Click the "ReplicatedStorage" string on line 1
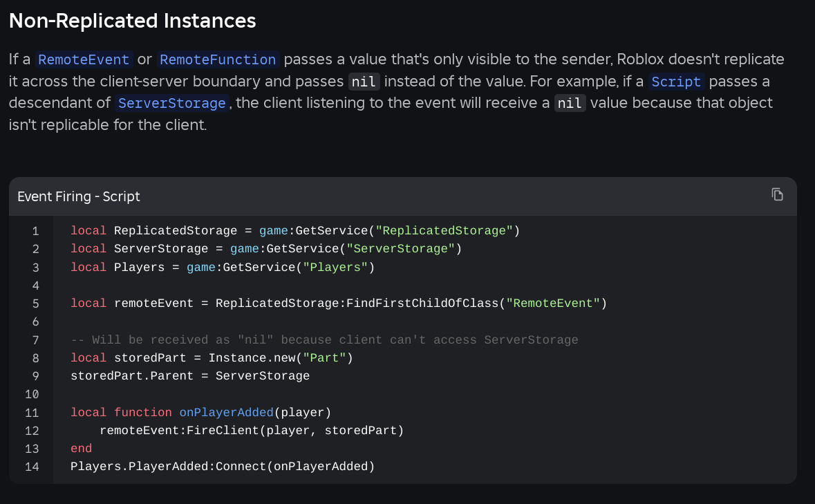 (x=444, y=231)
